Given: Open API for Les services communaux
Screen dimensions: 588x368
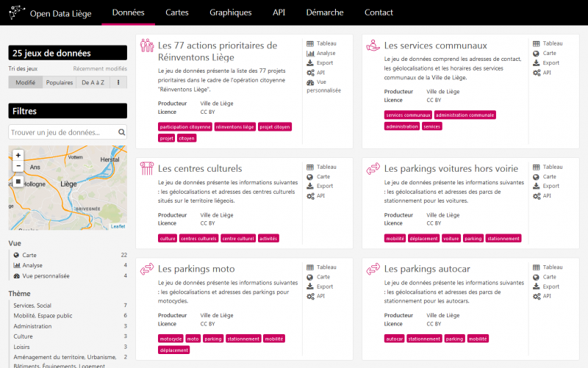Looking at the screenshot, I should point(542,73).
